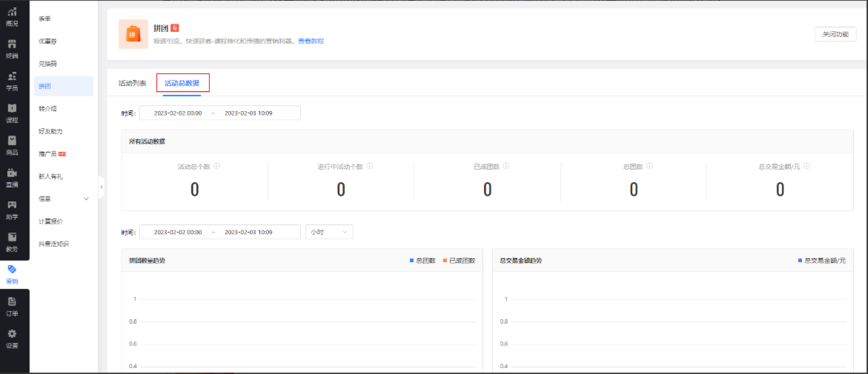Viewport: 868px width, 374px height.
Task: Open the 学员 students icon in sidebar
Action: tap(12, 76)
